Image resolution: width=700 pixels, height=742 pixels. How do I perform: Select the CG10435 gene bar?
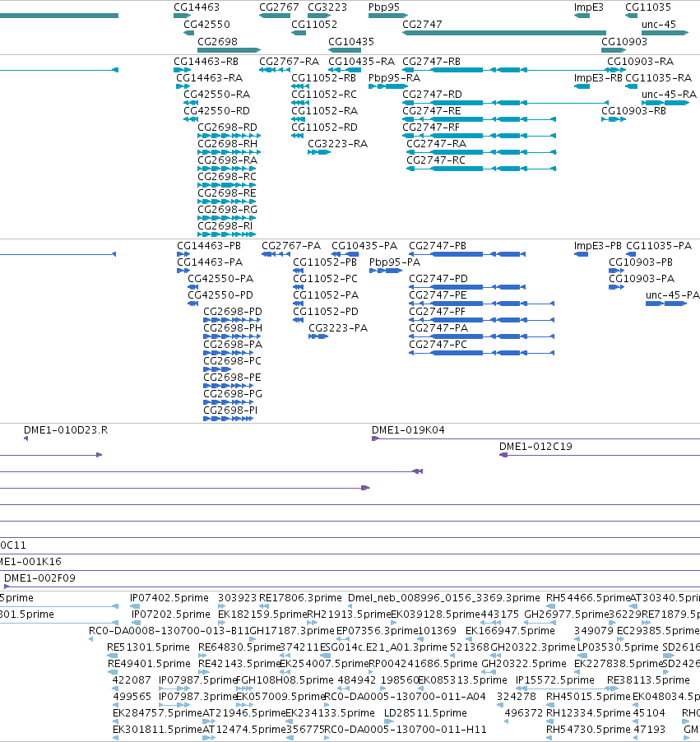tap(345, 49)
